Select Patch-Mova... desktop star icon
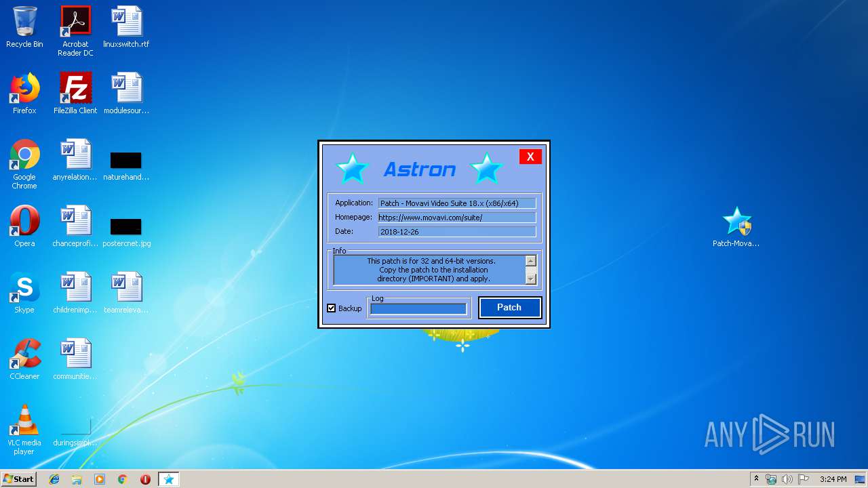Image resolution: width=868 pixels, height=488 pixels. coord(736,227)
